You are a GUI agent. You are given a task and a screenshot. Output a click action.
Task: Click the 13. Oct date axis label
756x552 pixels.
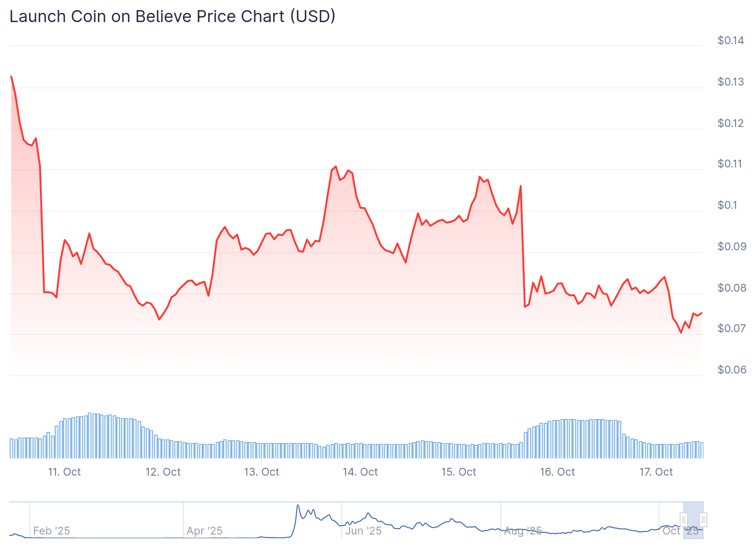[x=261, y=472]
